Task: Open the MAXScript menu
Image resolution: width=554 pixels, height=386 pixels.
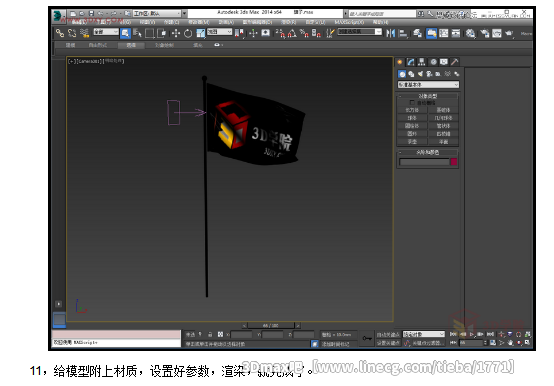Action: pos(349,22)
